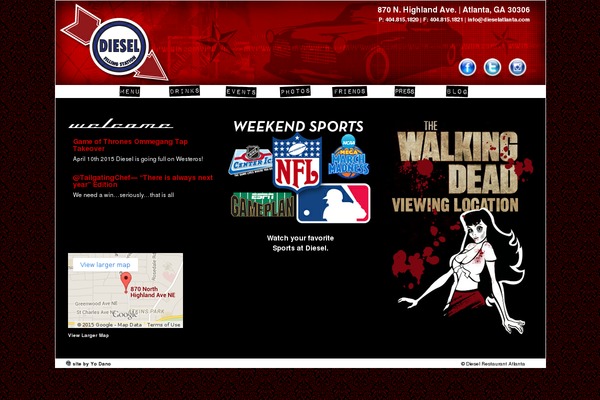Click the NHL Center Ice logo
600x400 pixels.
[250, 161]
